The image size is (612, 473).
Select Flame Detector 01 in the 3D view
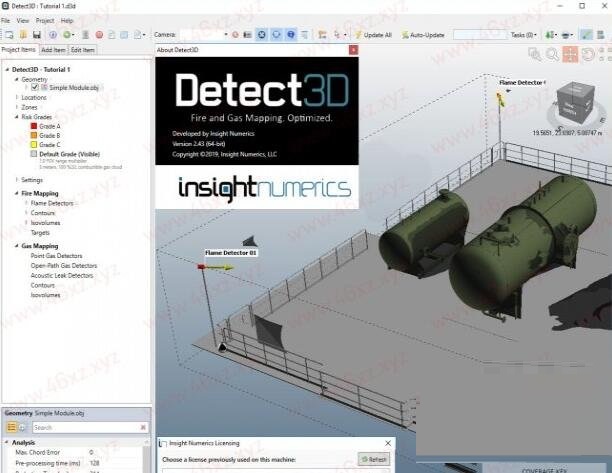pyautogui.click(x=231, y=254)
